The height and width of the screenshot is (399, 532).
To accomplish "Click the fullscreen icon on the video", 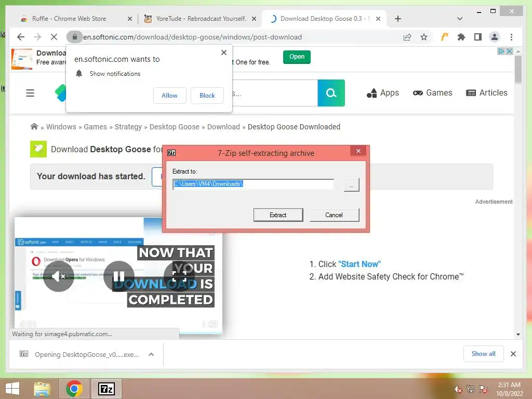I will point(179,276).
